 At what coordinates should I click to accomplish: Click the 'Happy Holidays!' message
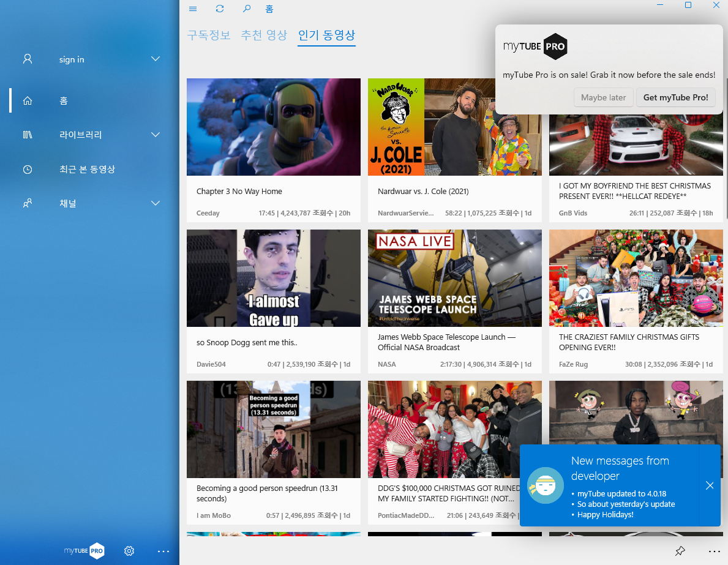tap(606, 515)
